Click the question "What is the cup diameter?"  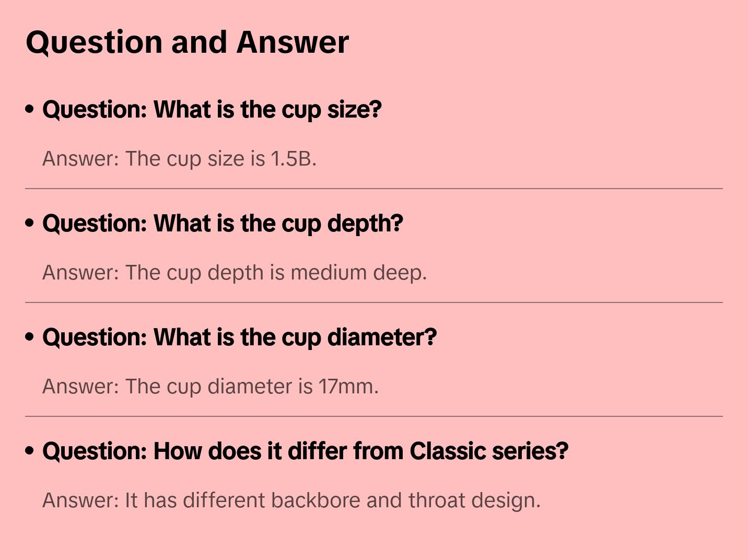pos(239,337)
